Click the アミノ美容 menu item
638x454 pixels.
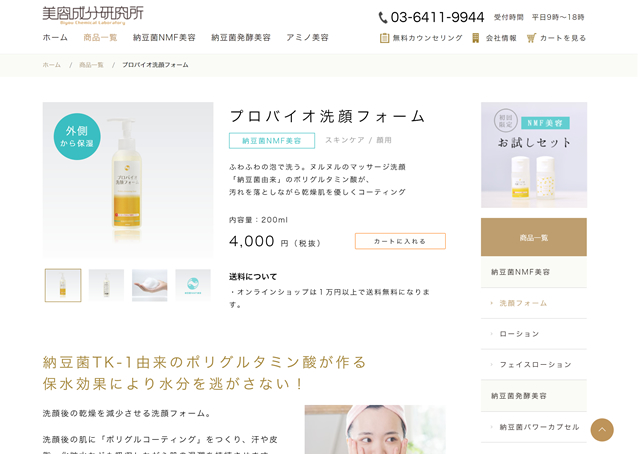[x=307, y=37]
